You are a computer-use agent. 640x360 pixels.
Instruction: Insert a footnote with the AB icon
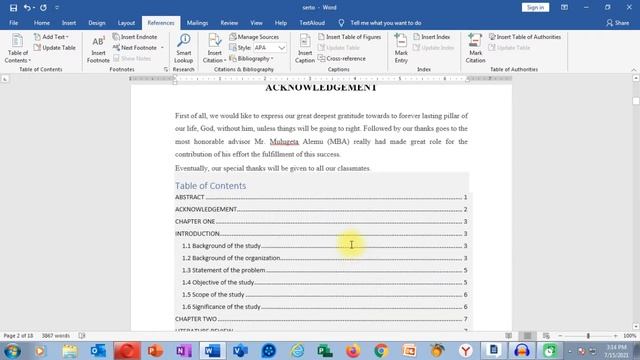point(98,49)
